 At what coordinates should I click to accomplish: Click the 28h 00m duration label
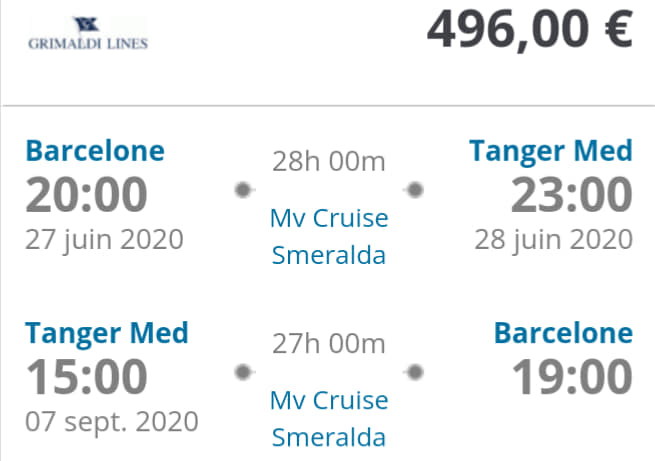[x=329, y=161]
